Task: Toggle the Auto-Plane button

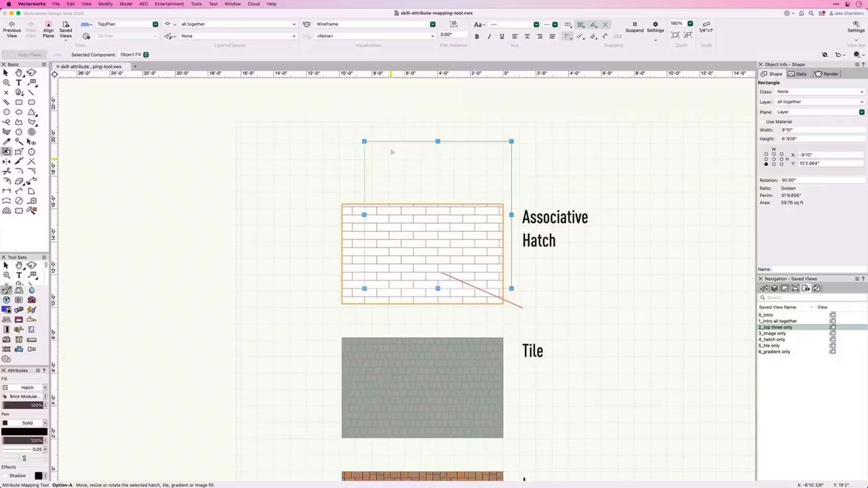Action: click(24, 55)
